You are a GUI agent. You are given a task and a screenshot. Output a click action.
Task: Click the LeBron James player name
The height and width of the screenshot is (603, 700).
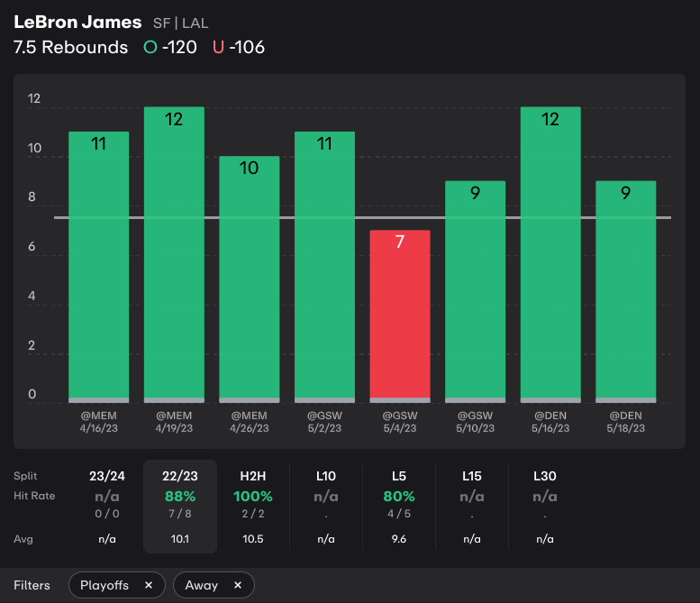(x=77, y=22)
